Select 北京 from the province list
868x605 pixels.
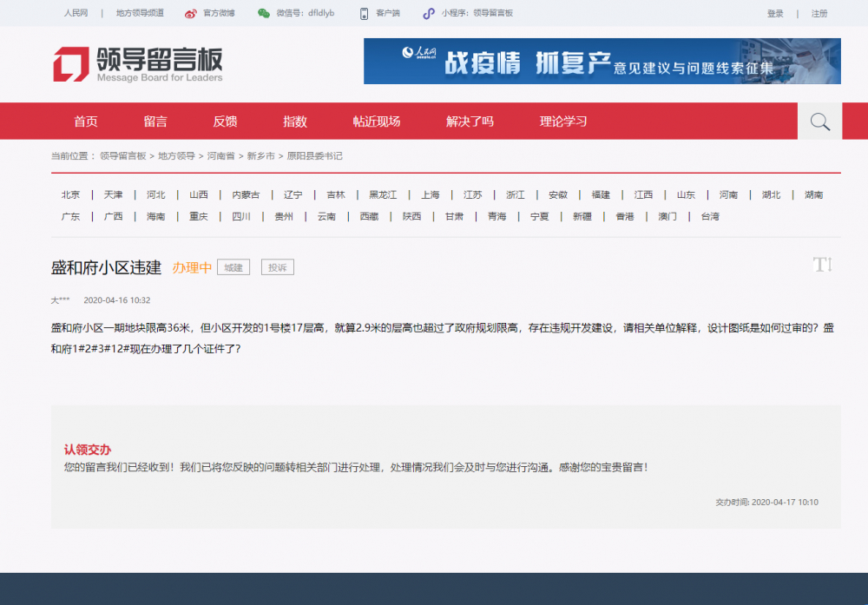tap(70, 194)
